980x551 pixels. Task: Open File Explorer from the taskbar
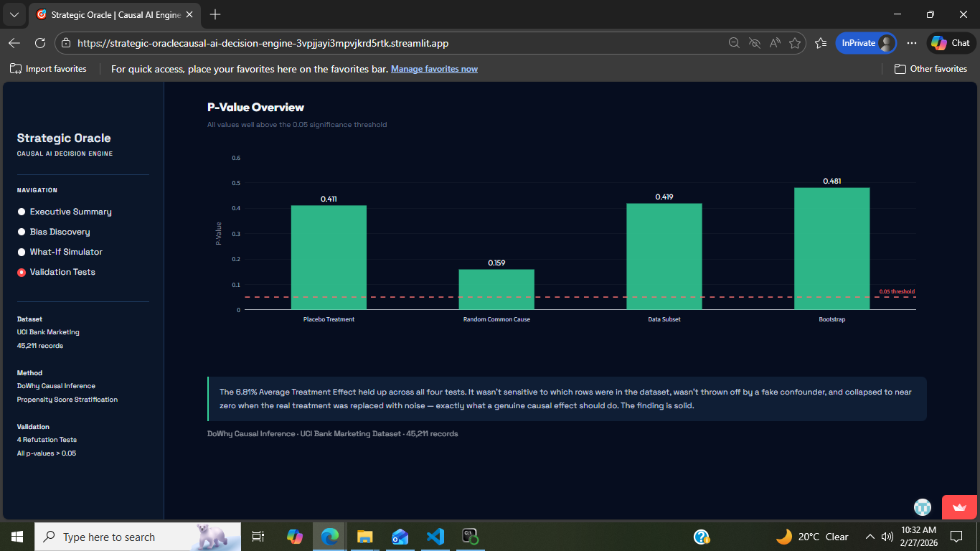click(x=365, y=537)
